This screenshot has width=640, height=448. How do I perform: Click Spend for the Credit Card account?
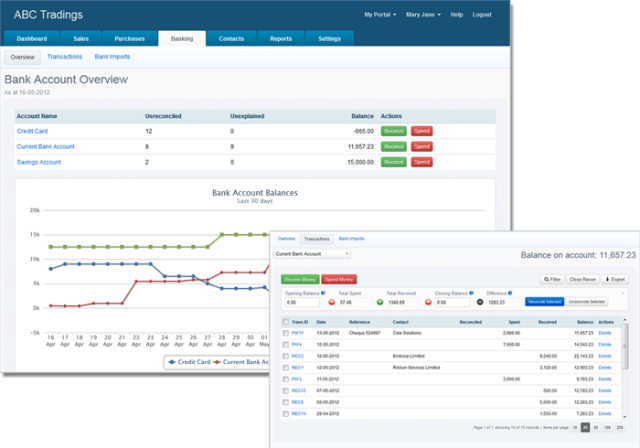click(422, 131)
